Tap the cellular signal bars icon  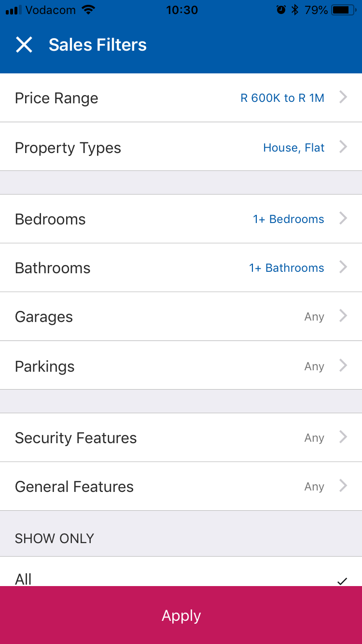coord(14,10)
